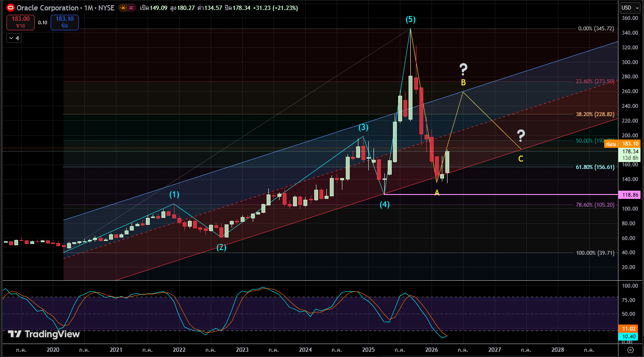Click the change value +31.23 (+21.23%)
Viewport: 644px width, 357px height.
click(275, 8)
